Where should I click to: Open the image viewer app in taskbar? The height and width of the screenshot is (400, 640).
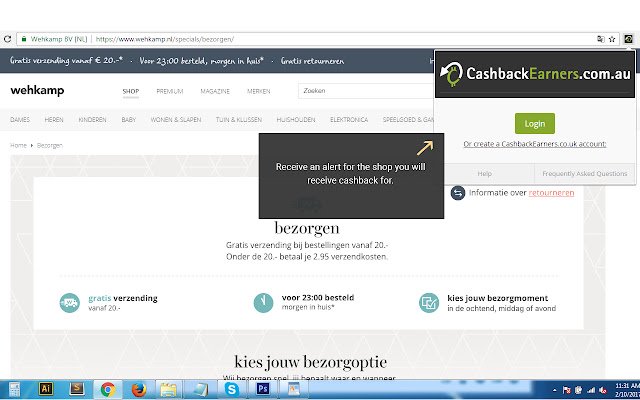click(294, 389)
